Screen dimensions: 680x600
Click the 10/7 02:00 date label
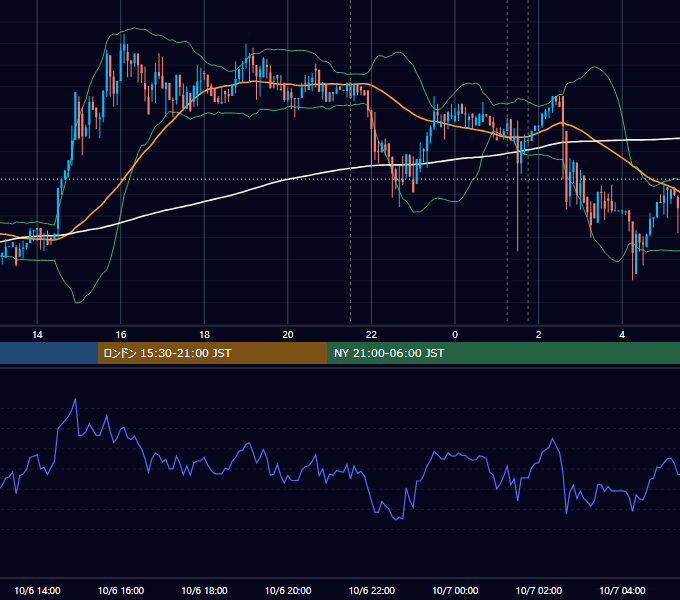click(x=538, y=590)
